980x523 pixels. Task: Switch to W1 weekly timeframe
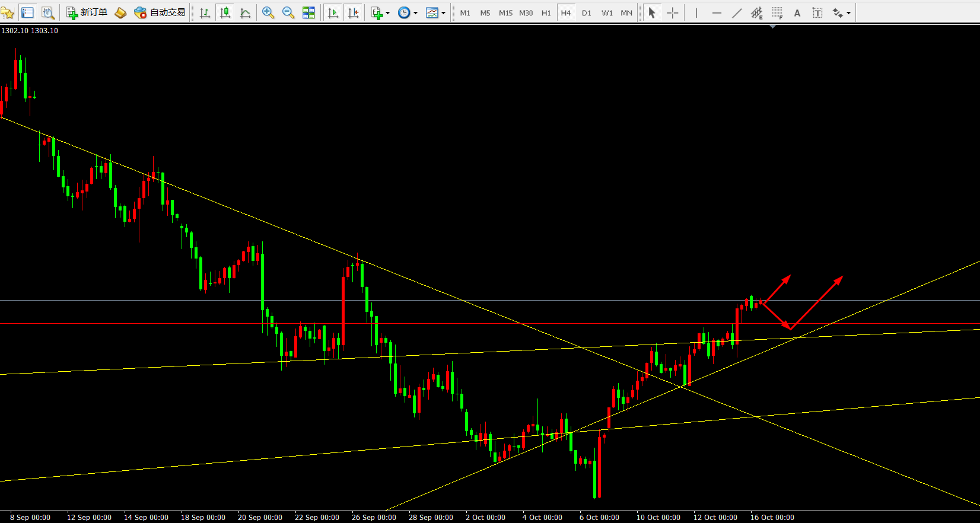click(x=607, y=12)
